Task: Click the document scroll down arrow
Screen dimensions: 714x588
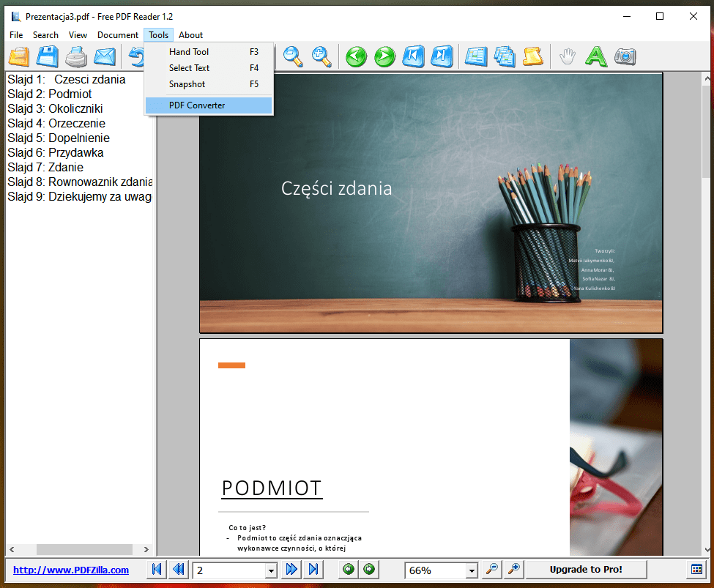Action: [x=707, y=550]
